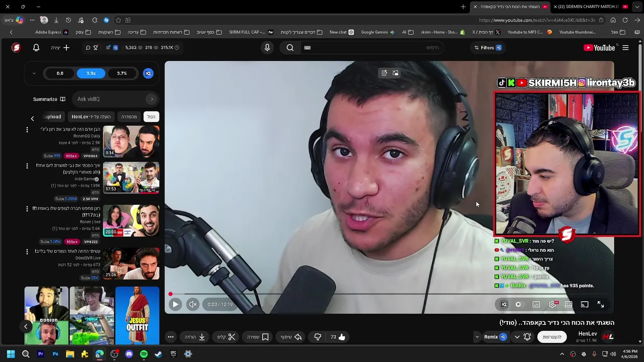The height and width of the screenshot is (362, 644).
Task: Create a clip with the קליפ button
Action: 226,337
